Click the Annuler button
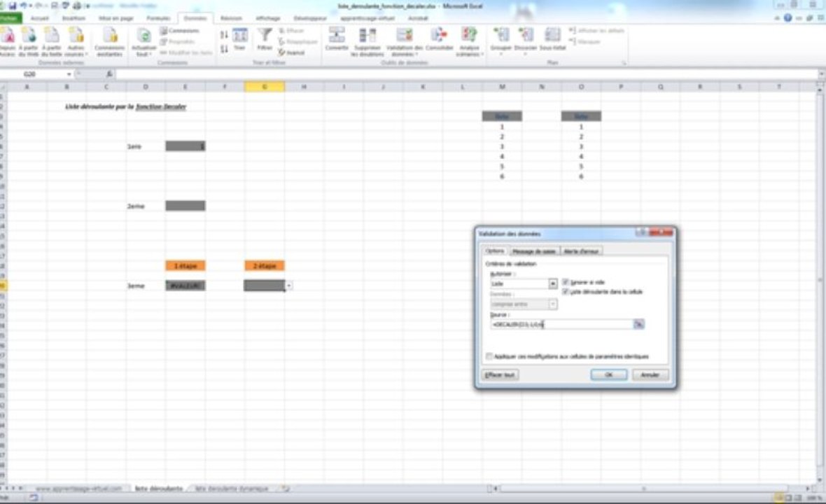The image size is (826, 504). (650, 375)
